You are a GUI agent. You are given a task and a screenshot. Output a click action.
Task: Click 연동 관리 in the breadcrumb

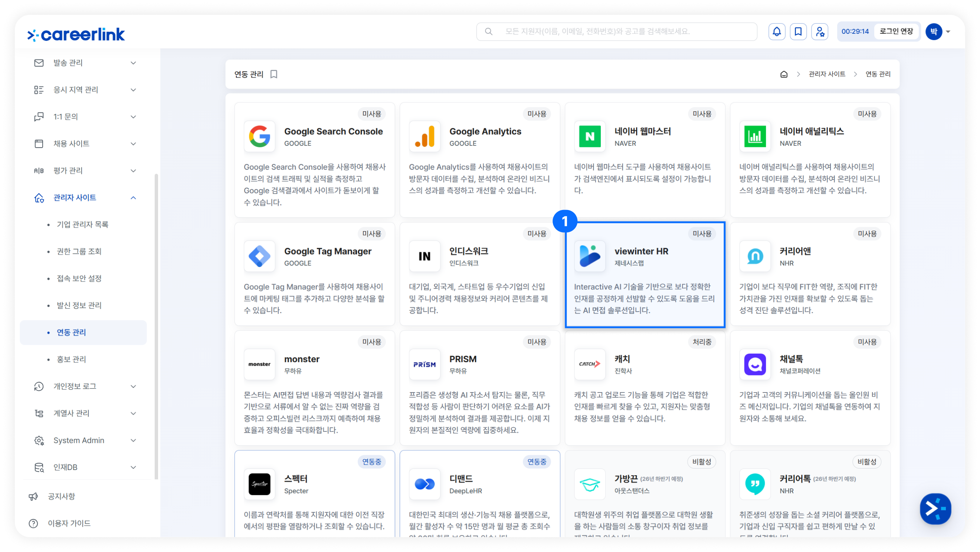coord(878,74)
